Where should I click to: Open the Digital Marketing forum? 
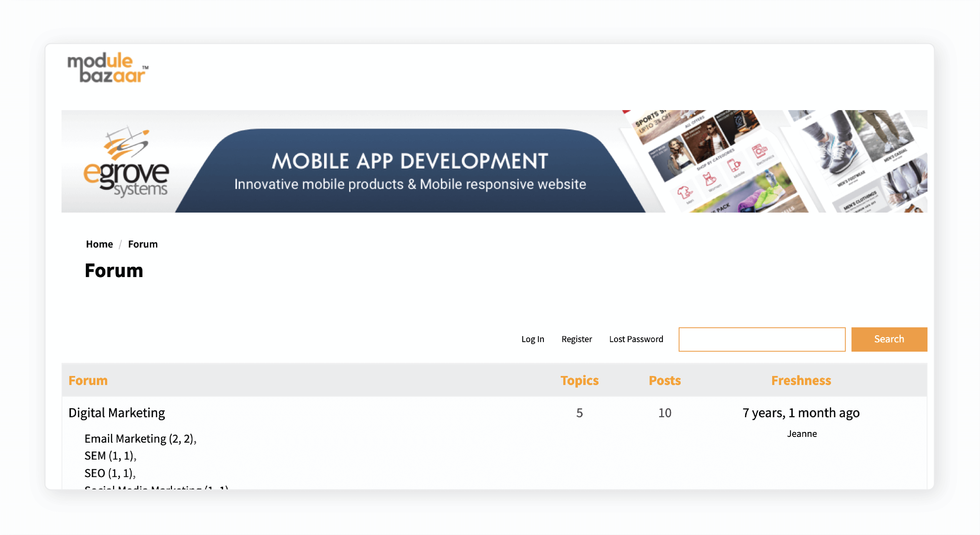[x=117, y=413]
